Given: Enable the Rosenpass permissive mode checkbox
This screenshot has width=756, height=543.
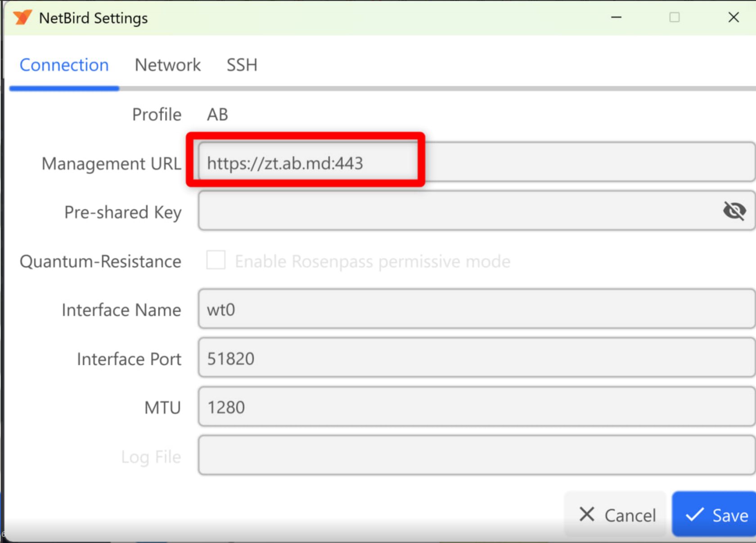Looking at the screenshot, I should 216,260.
